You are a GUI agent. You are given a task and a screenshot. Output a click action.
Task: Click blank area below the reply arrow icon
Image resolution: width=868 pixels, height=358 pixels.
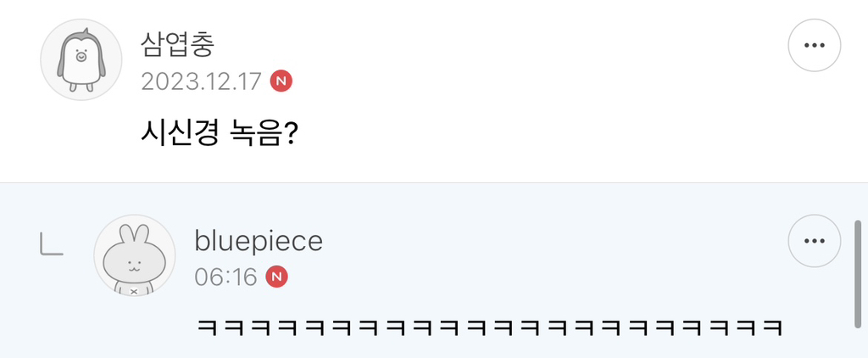[x=50, y=314]
